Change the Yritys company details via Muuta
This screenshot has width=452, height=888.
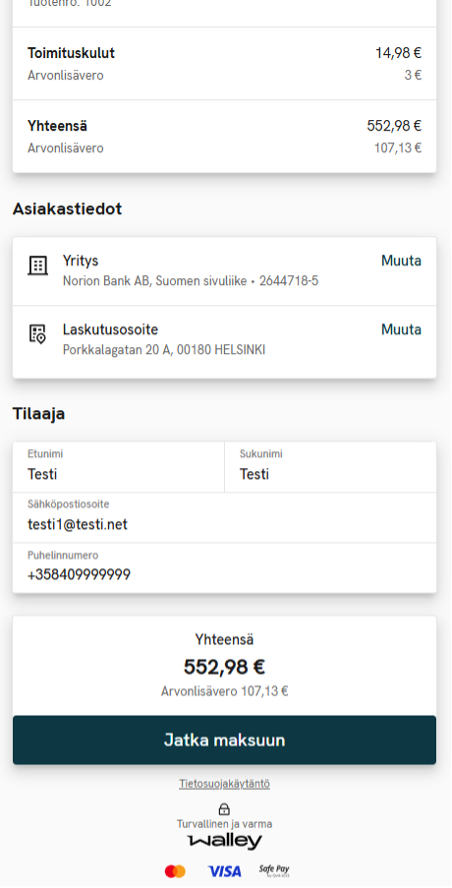tap(401, 261)
